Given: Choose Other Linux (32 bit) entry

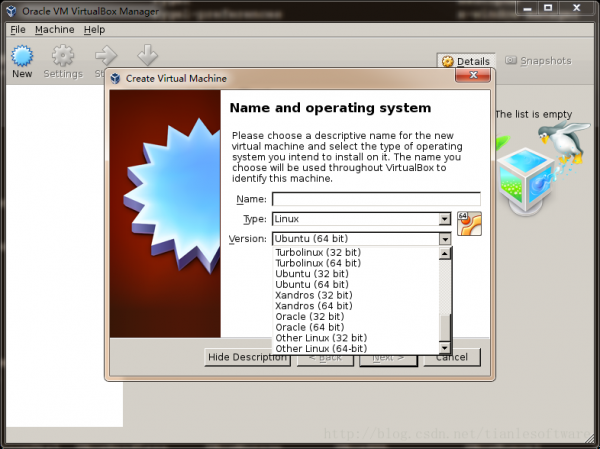Looking at the screenshot, I should (357, 338).
